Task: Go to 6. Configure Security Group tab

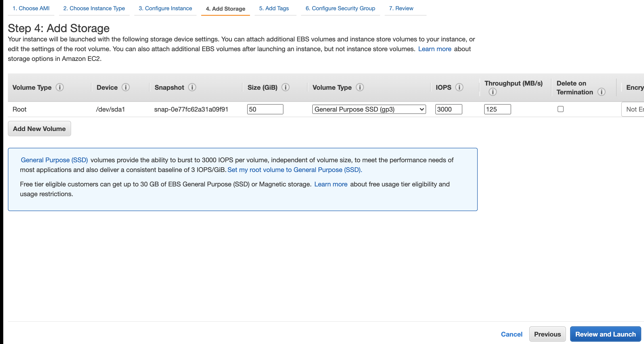Action: [x=340, y=8]
